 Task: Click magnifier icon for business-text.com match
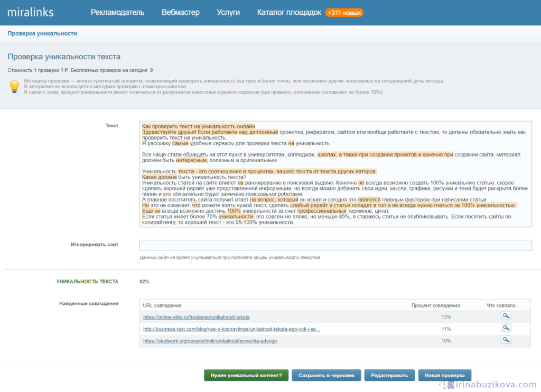click(x=506, y=328)
